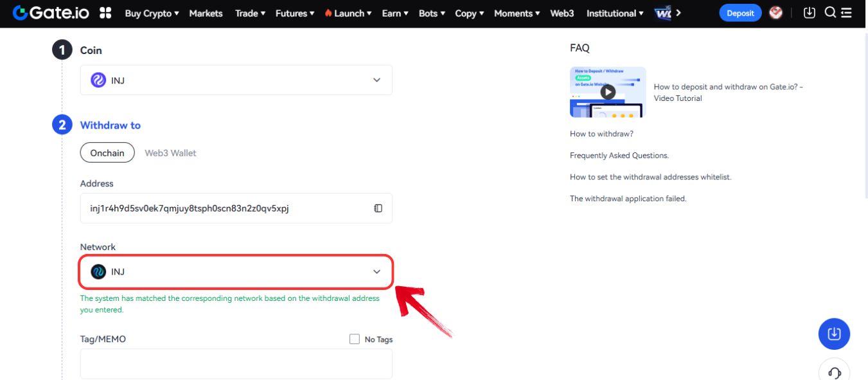This screenshot has width=868, height=380.
Task: Open the Buy Crypto dropdown menu
Action: tap(152, 13)
